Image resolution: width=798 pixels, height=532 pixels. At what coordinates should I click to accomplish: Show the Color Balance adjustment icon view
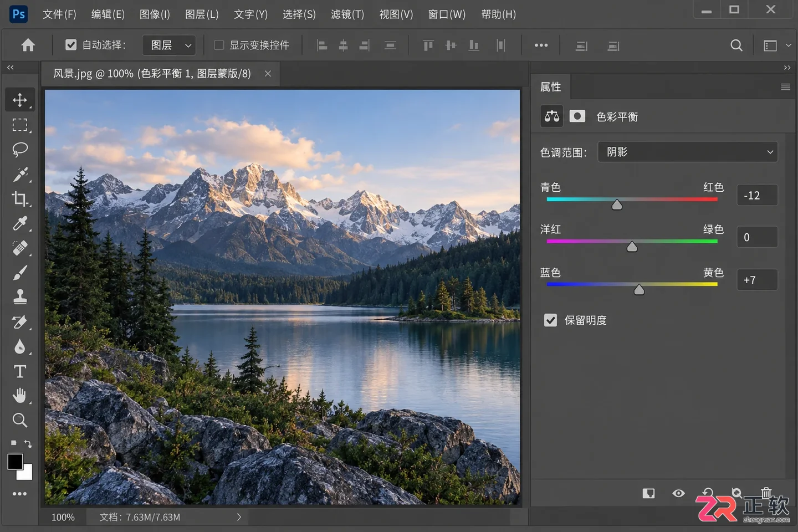[552, 116]
